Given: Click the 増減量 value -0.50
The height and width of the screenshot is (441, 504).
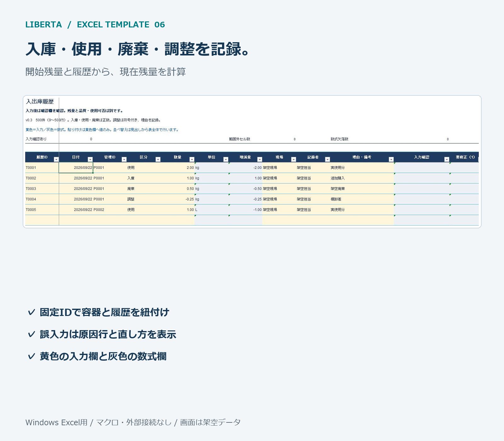Looking at the screenshot, I should [245, 189].
